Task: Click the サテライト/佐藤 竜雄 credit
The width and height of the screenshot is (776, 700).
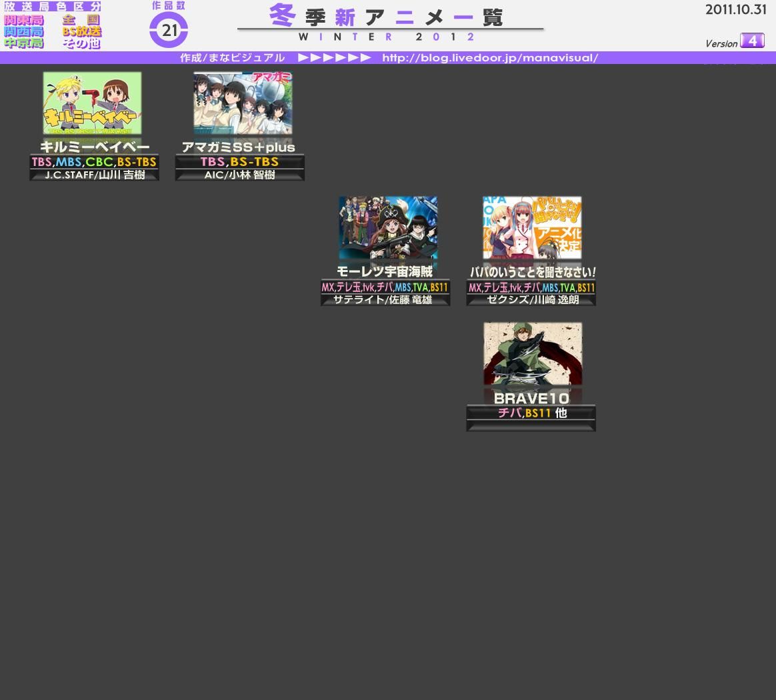Action: coord(383,299)
